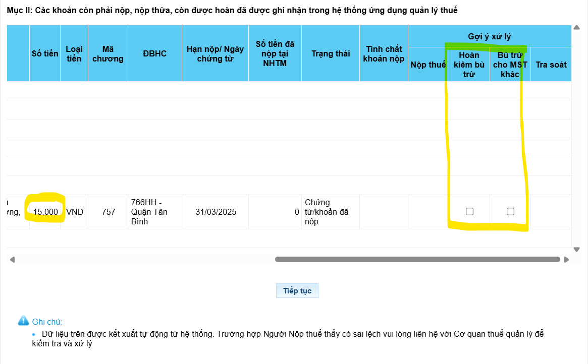Click the table's scroll up arrow

tap(577, 27)
